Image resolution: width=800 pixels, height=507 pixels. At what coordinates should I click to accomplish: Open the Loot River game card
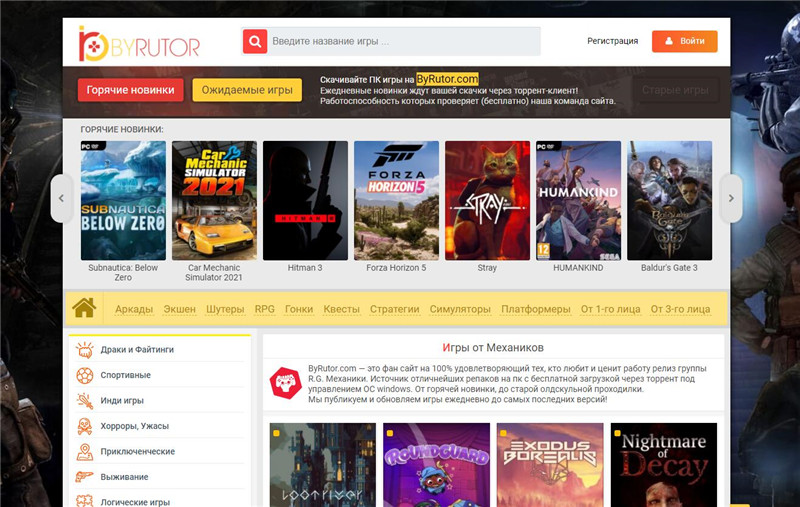point(323,465)
